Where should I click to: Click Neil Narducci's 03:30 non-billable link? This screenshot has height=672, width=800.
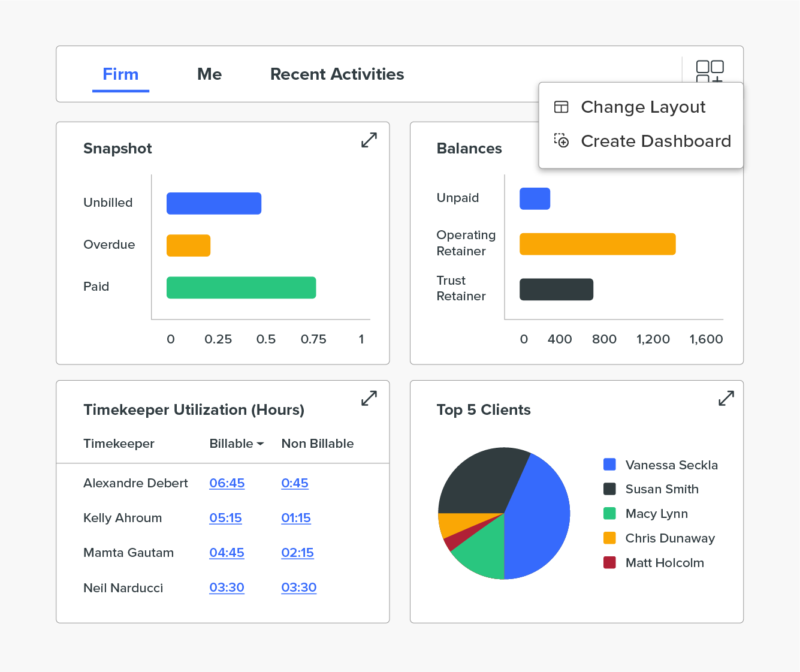(x=298, y=587)
